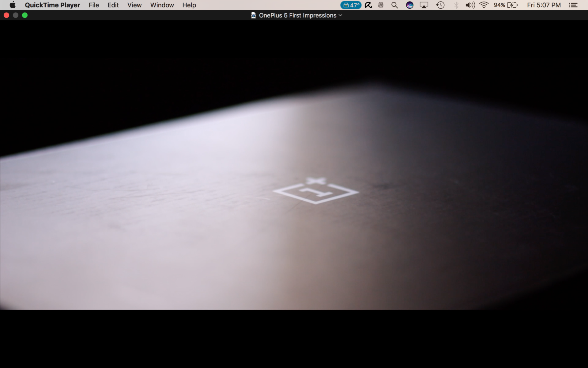Open Time Machine status menu
The height and width of the screenshot is (368, 588).
[440, 5]
